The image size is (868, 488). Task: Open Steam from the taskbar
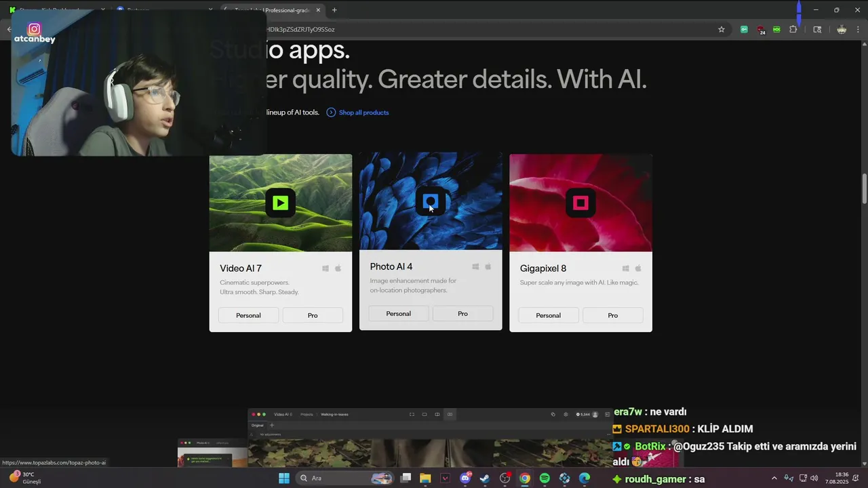coord(485,479)
